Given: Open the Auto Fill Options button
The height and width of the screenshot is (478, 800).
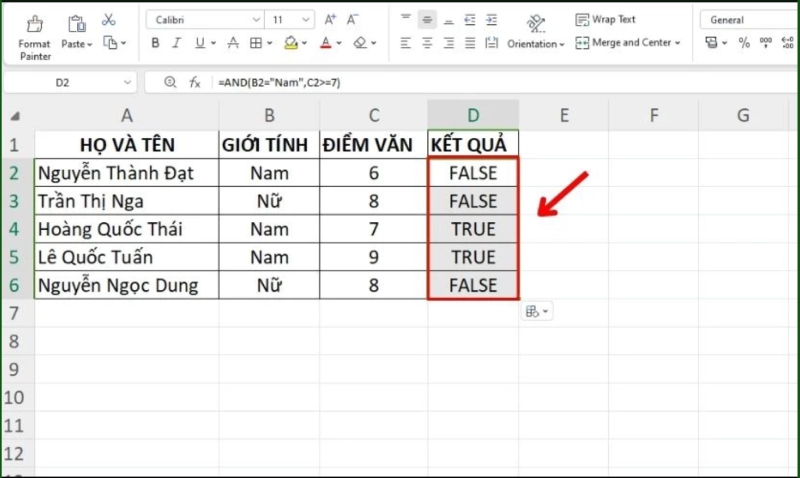Looking at the screenshot, I should (537, 311).
